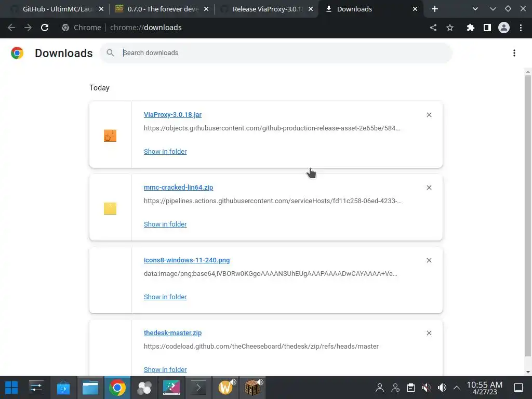Image resolution: width=532 pixels, height=399 pixels.
Task: Open the clipboard tray icon
Action: pos(411,388)
